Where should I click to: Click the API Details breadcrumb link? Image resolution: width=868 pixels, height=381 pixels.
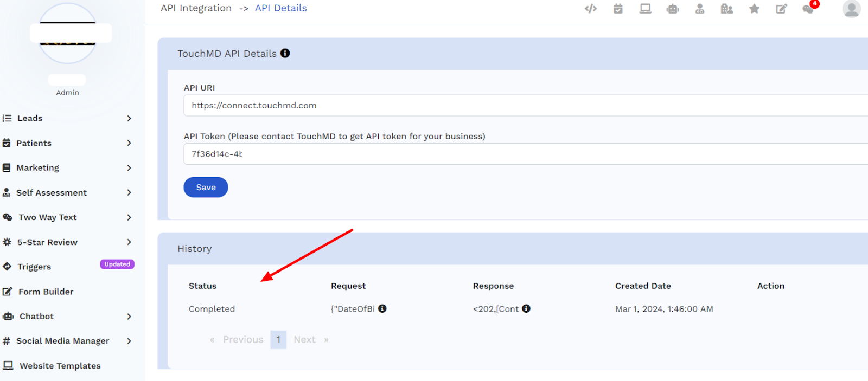point(281,8)
